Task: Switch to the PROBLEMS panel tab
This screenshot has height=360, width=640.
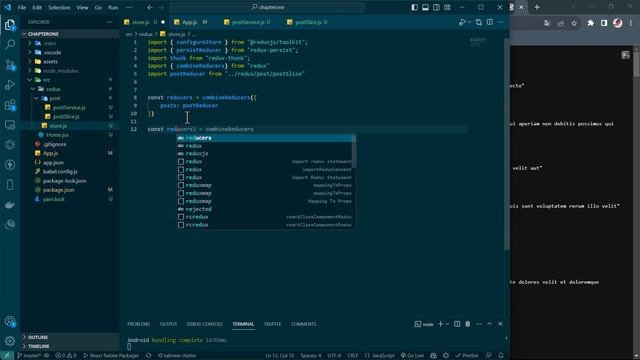Action: 139,324
